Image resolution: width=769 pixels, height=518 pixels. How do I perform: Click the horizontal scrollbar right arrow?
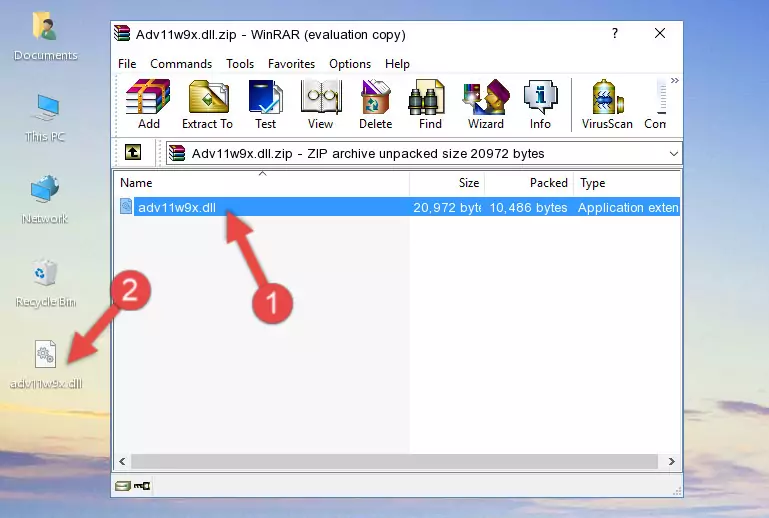[671, 461]
